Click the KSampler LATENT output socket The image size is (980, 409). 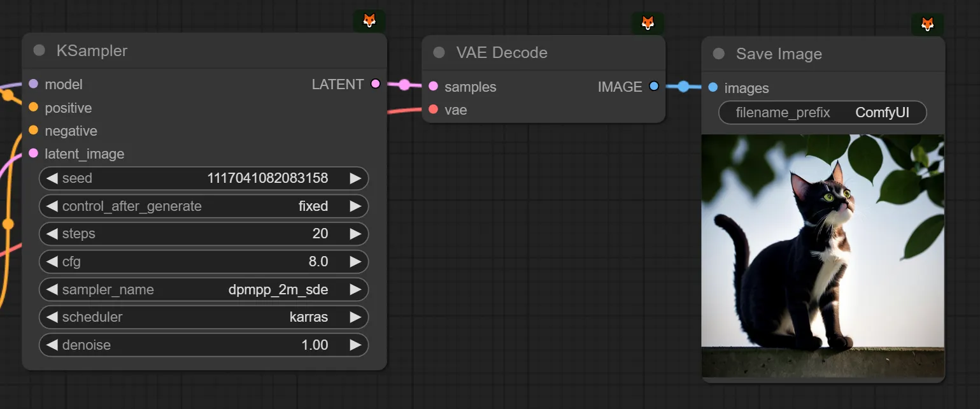(375, 84)
